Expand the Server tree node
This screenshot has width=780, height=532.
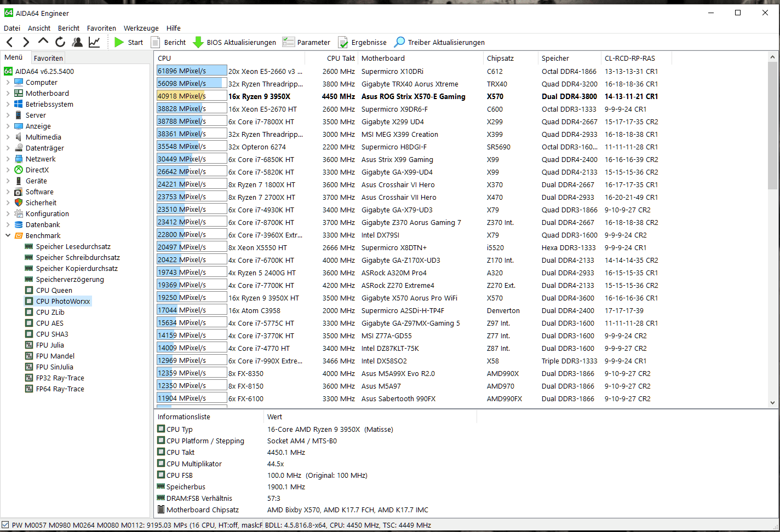click(x=8, y=115)
